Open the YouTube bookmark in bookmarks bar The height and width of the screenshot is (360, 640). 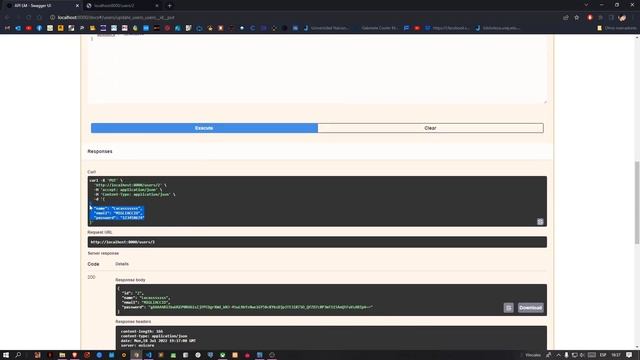click(29, 28)
